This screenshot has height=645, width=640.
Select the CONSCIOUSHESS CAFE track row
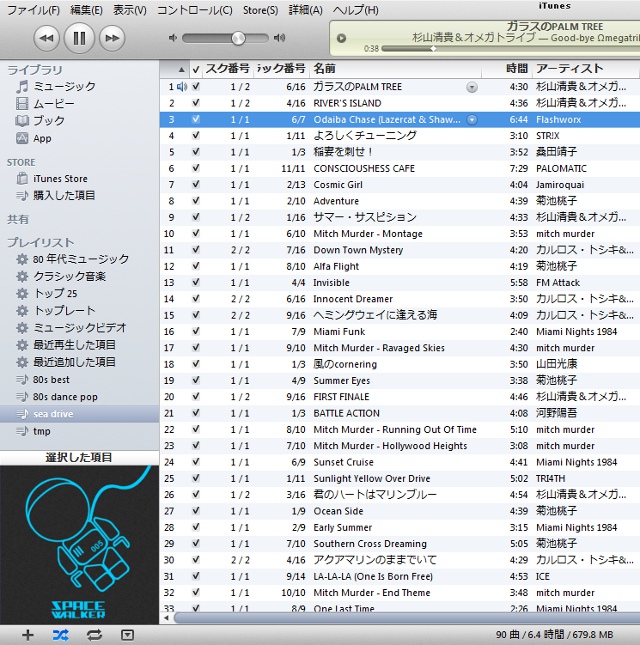click(x=400, y=168)
